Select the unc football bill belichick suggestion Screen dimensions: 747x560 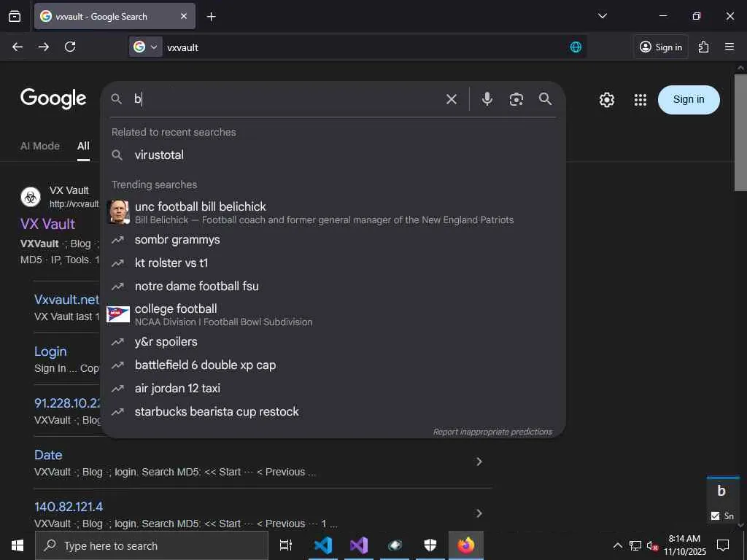333,212
